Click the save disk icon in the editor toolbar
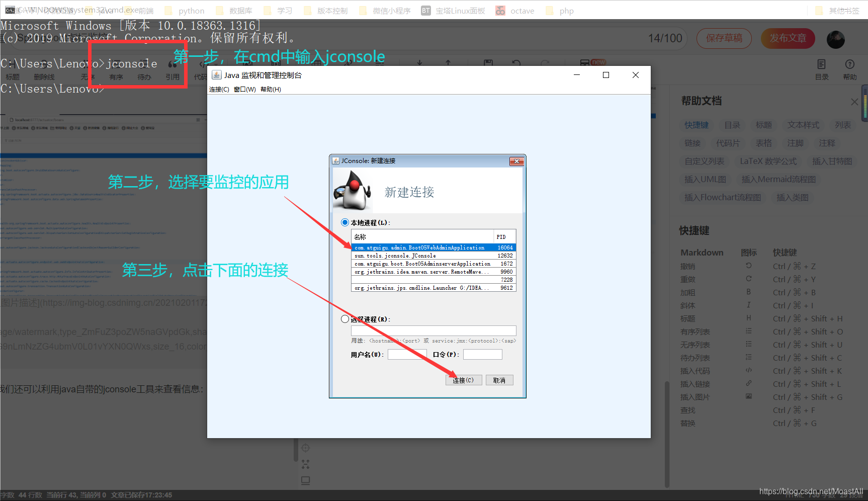The image size is (868, 501). 488,63
